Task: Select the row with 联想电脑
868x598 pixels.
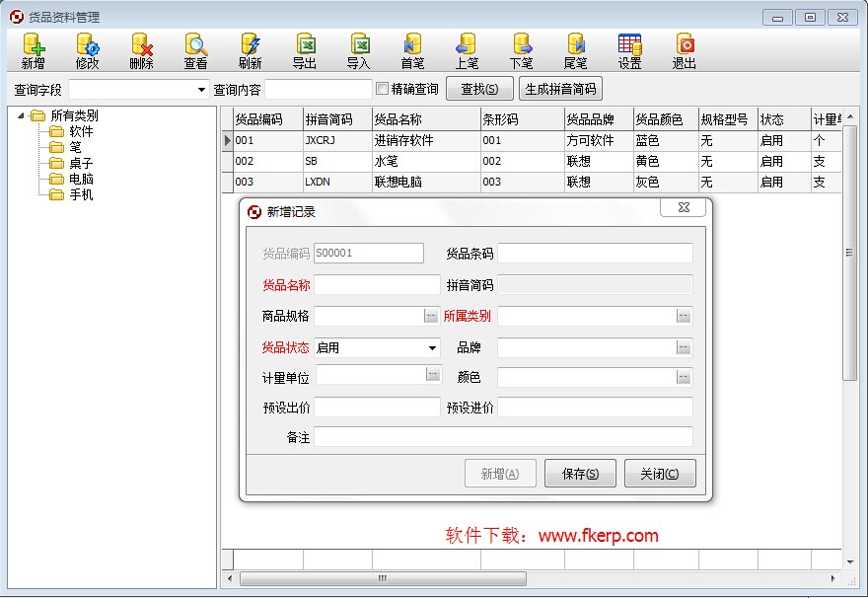Action: pyautogui.click(x=532, y=183)
